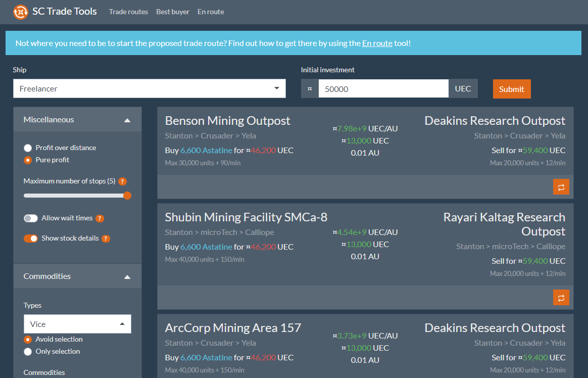Select the Profit over distance radio button
588x378 pixels.
28,148
